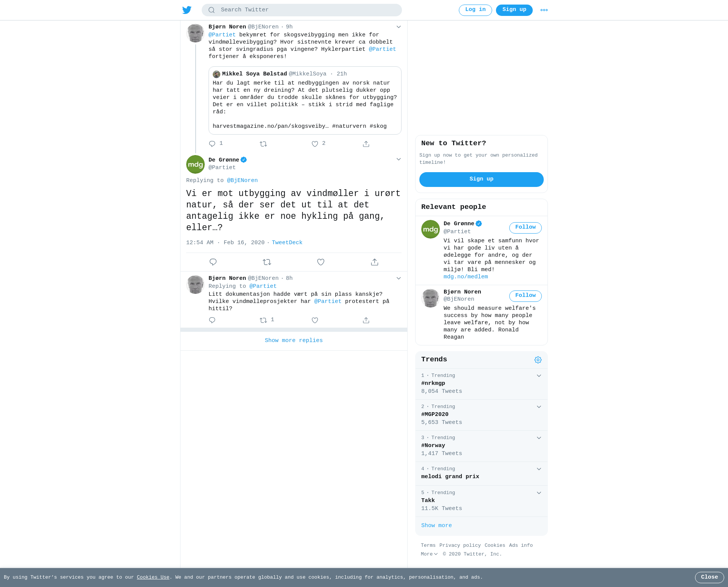Image resolution: width=728 pixels, height=587 pixels.
Task: Click the Twitter bird home icon
Action: (x=187, y=10)
